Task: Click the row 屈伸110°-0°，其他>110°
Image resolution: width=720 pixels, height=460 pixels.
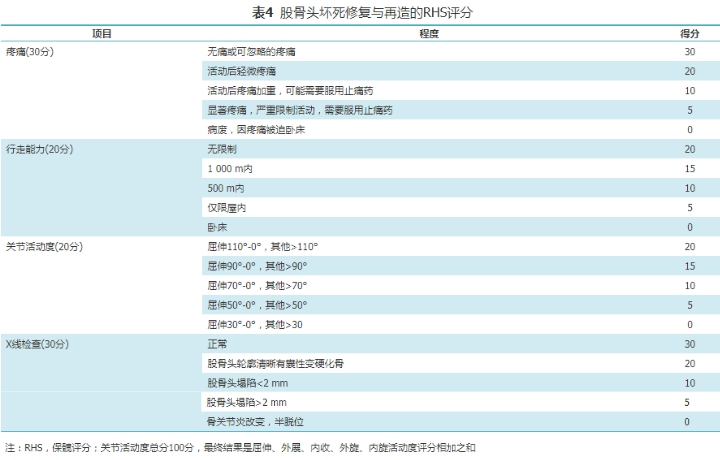Action: coord(461,247)
